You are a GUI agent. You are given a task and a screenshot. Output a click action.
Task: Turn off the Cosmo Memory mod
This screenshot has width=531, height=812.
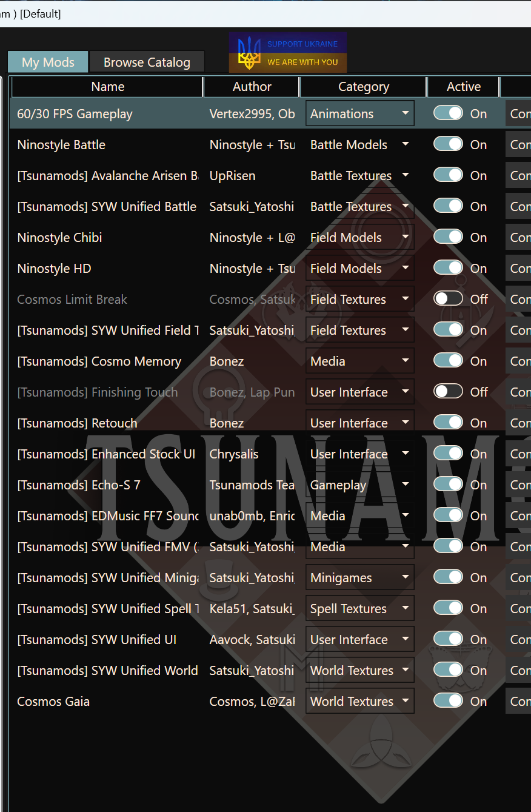[449, 361]
